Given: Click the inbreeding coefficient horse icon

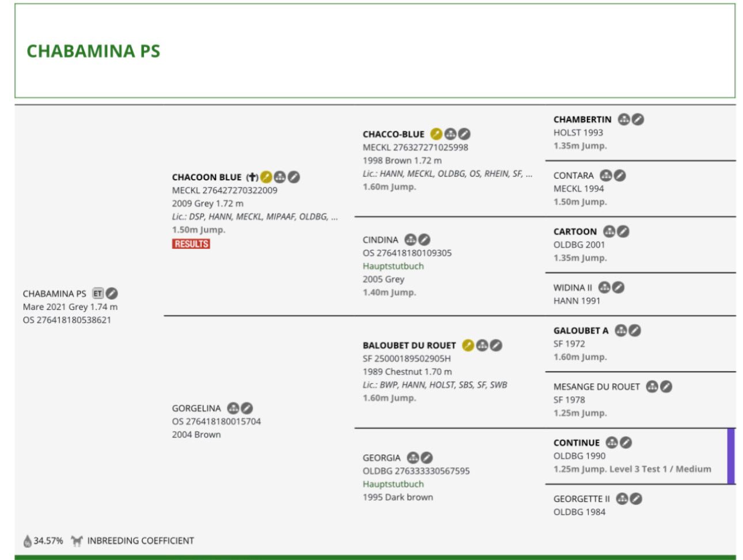Looking at the screenshot, I should [77, 540].
